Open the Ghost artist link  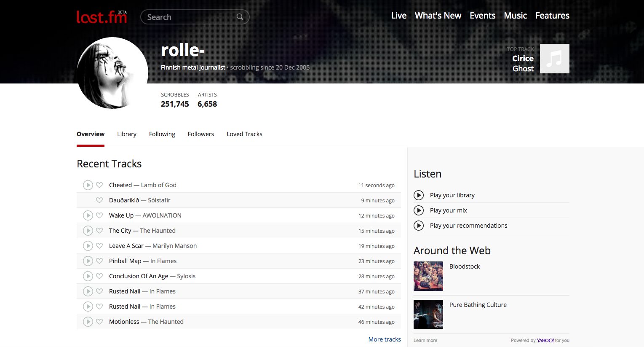[523, 69]
